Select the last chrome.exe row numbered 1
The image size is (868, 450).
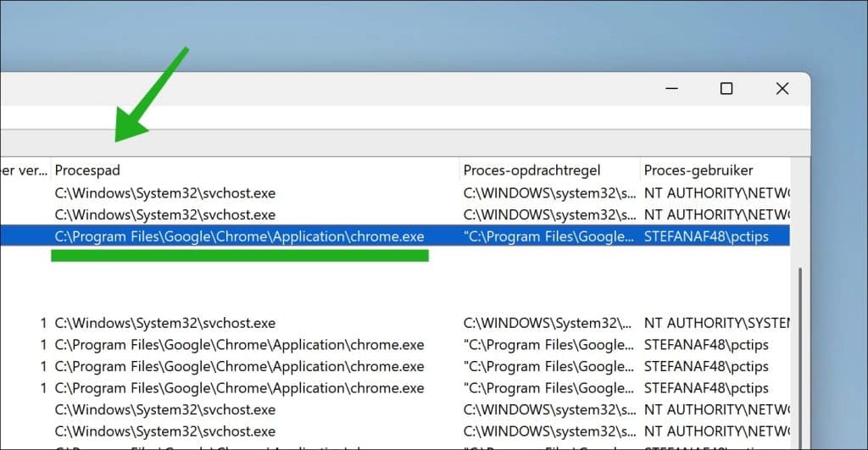click(x=395, y=388)
